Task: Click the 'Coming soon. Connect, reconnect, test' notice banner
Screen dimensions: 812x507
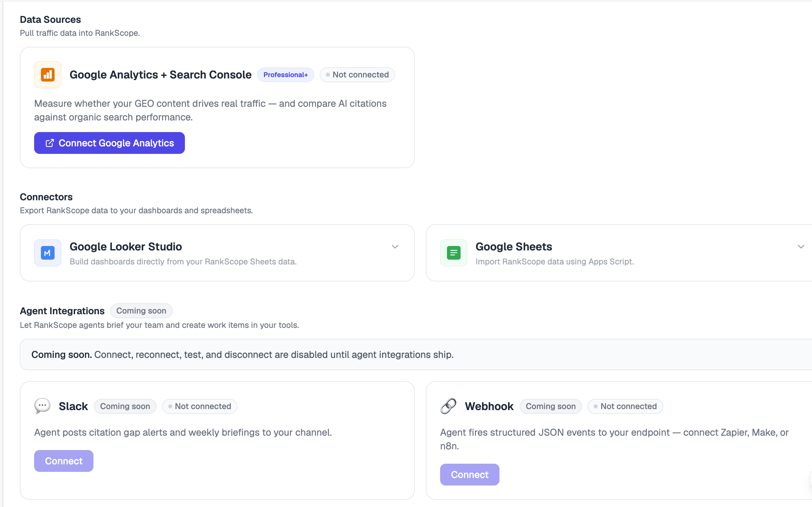Action: (416, 354)
